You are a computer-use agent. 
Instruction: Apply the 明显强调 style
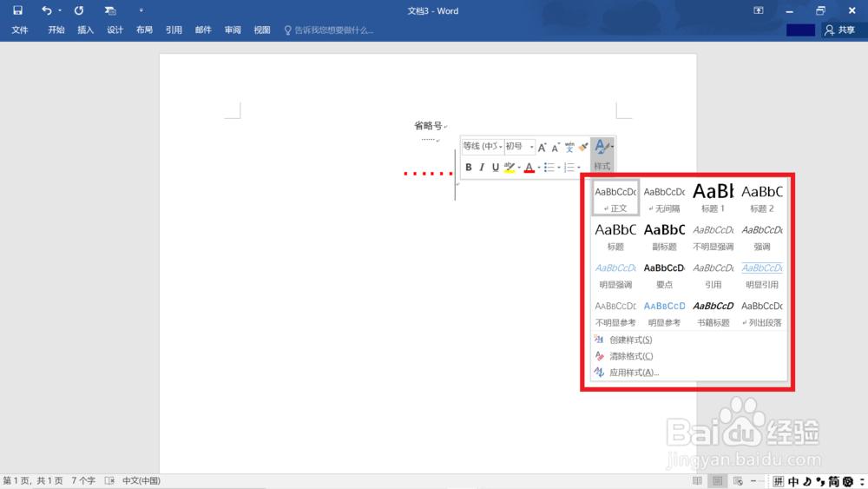click(615, 274)
